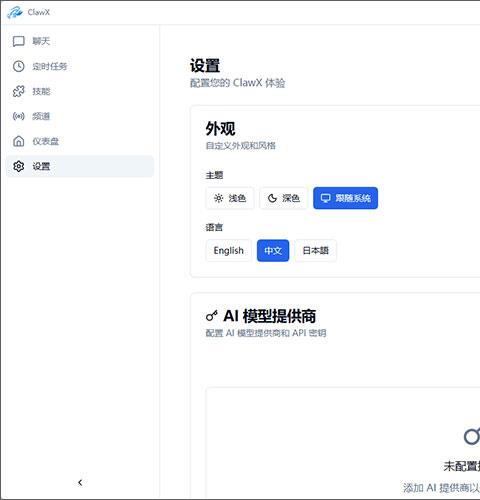480x500 pixels.
Task: Select the 深色 dark theme
Action: click(283, 198)
